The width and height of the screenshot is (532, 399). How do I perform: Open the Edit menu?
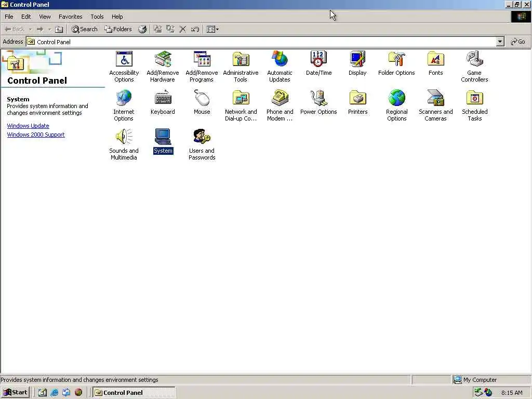pyautogui.click(x=26, y=17)
